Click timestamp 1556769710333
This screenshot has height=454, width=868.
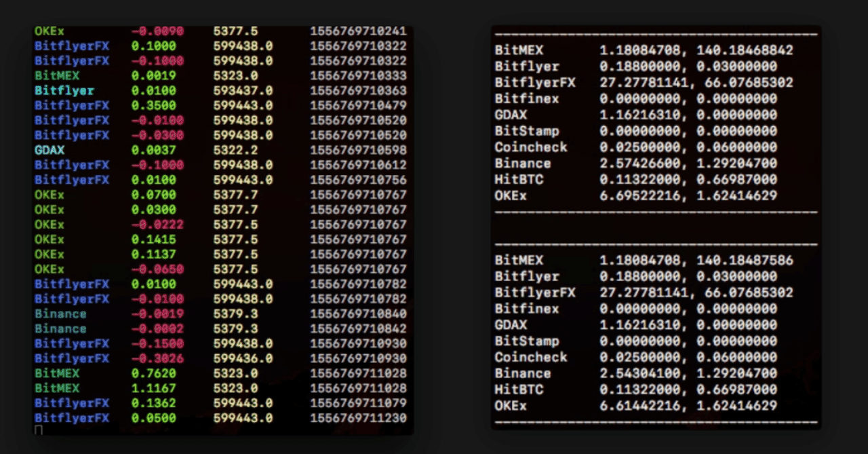[x=358, y=76]
